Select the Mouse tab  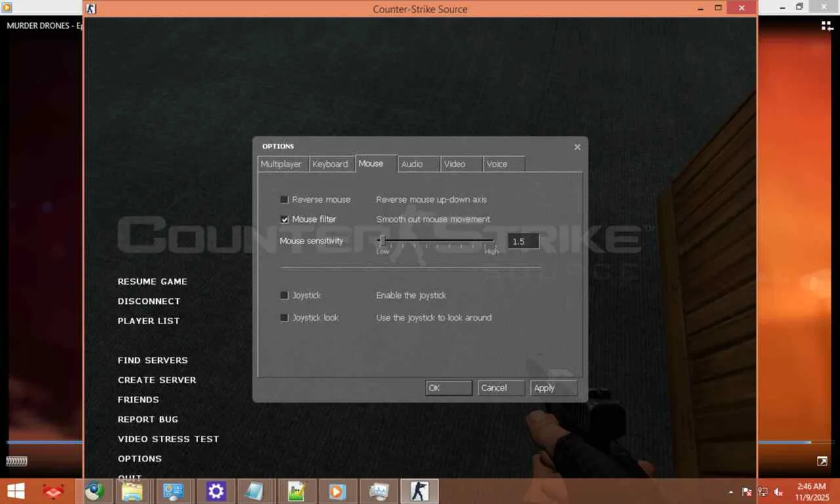[376, 163]
